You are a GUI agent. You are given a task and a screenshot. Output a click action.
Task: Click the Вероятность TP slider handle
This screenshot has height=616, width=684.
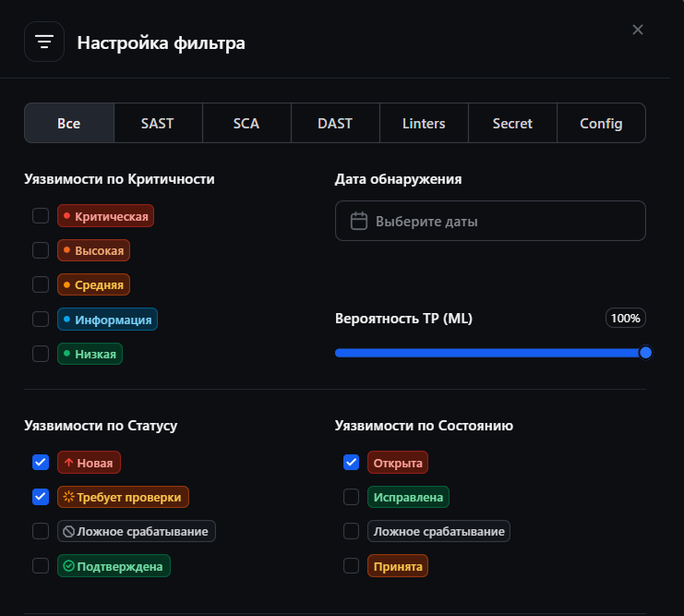point(645,353)
